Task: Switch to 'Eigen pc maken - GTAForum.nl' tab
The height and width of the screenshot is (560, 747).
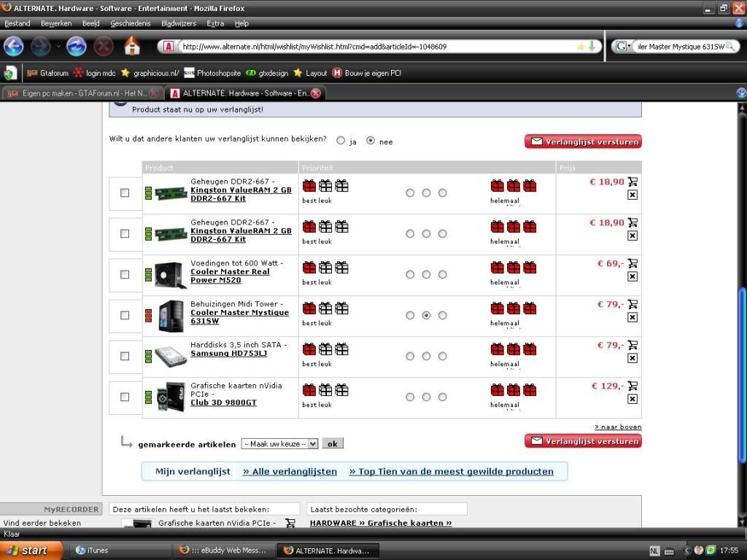Action: pos(82,93)
